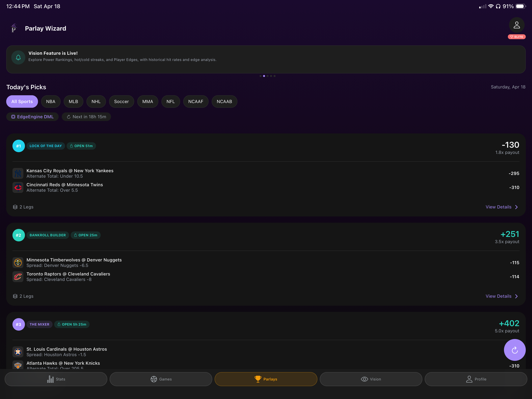Tap legs stack icon in Bankroll Builder card
The image size is (532, 399).
coord(15,296)
